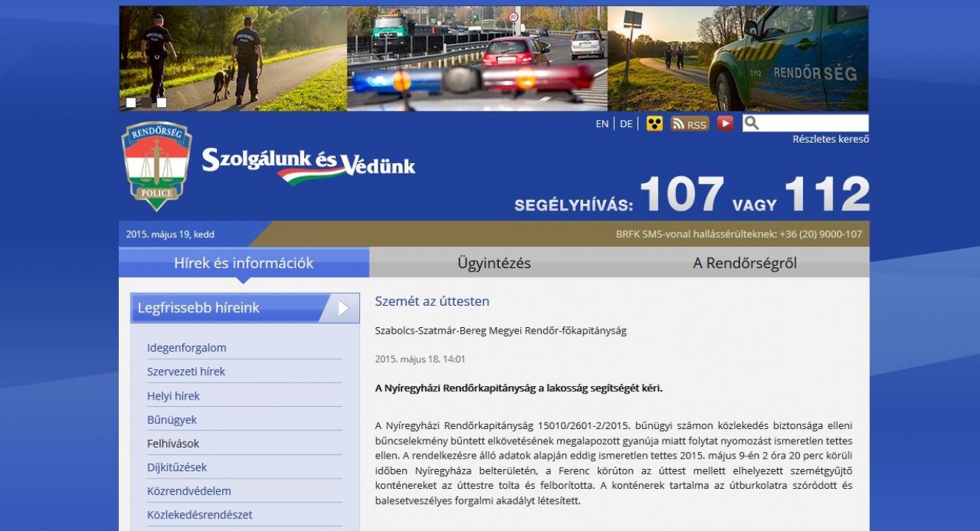This screenshot has width=980, height=531.
Task: Click the braille accessibility icon
Action: click(655, 123)
